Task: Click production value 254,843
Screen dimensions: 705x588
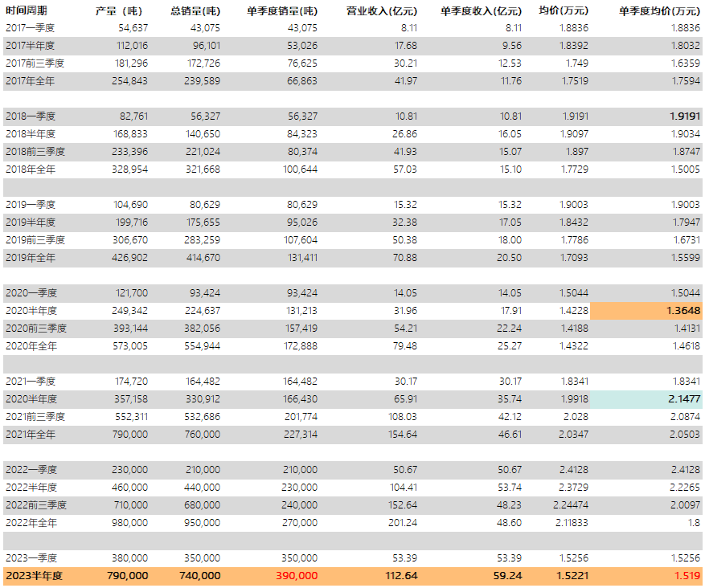Action: [129, 81]
